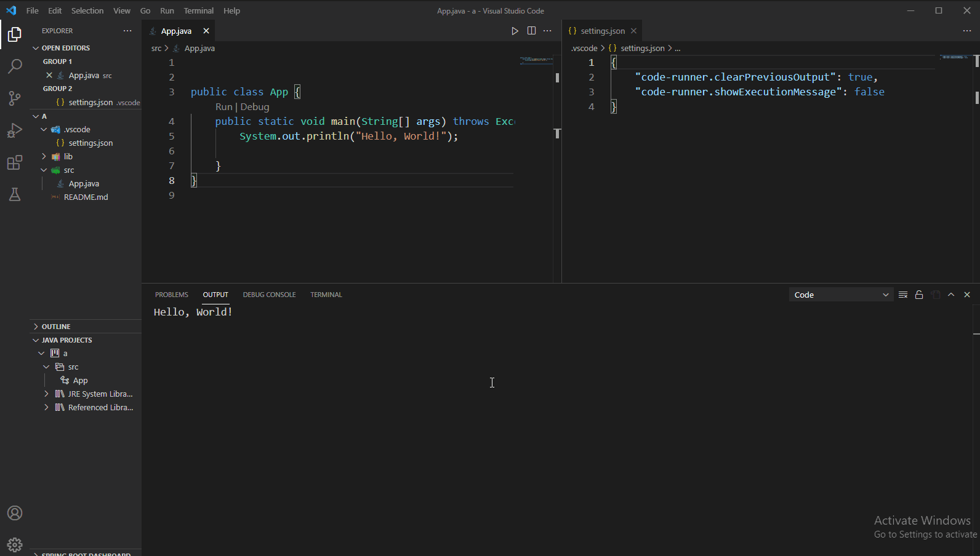Viewport: 980px width, 556px height.
Task: Close the bottom panel
Action: click(x=967, y=295)
